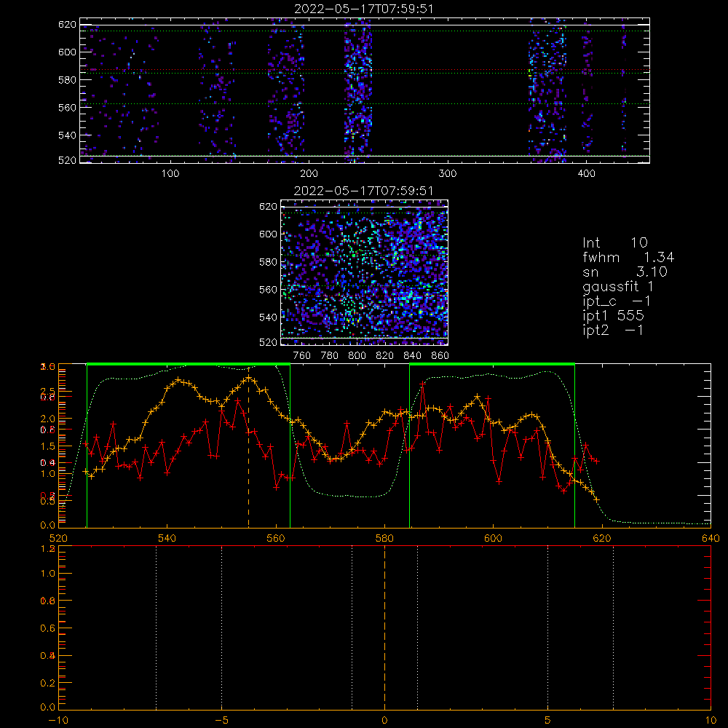The height and width of the screenshot is (728, 728).
Task: Select the 'Int 10' parameter text
Action: [614, 242]
